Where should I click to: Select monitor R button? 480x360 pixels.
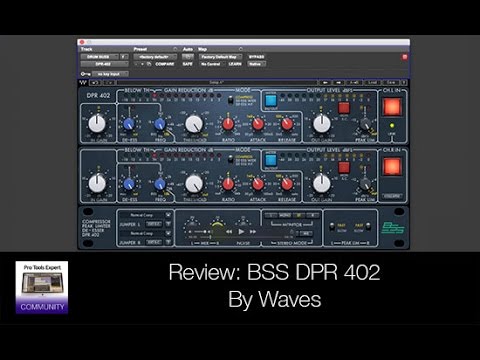(x=313, y=215)
